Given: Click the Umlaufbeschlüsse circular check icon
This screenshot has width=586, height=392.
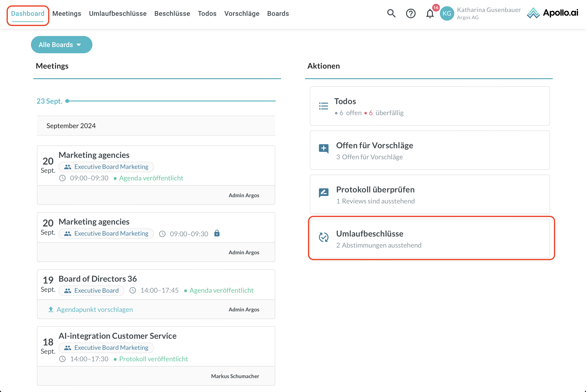Looking at the screenshot, I should pyautogui.click(x=323, y=237).
